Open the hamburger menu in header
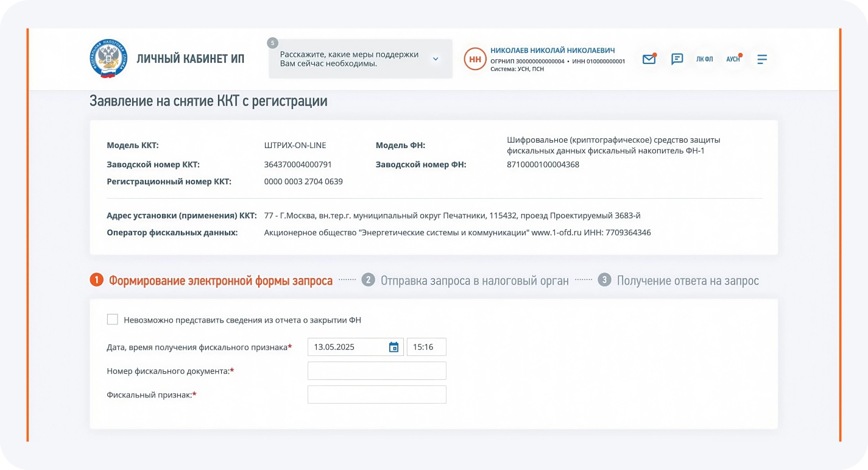Viewport: 868px width, 470px height. tap(762, 59)
